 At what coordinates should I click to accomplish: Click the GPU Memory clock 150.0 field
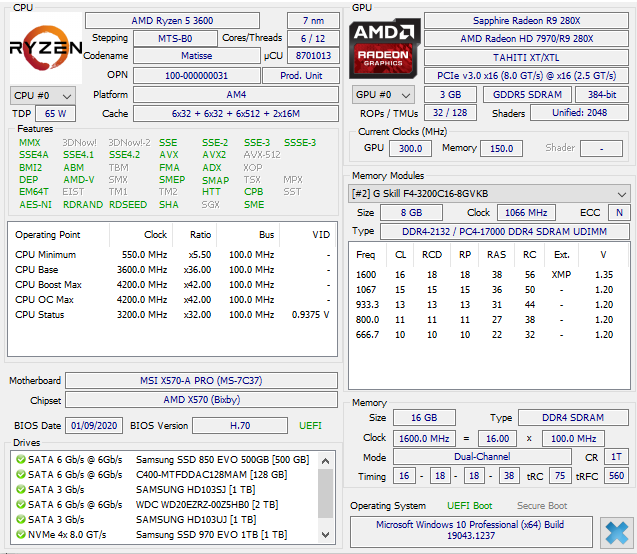pos(501,149)
